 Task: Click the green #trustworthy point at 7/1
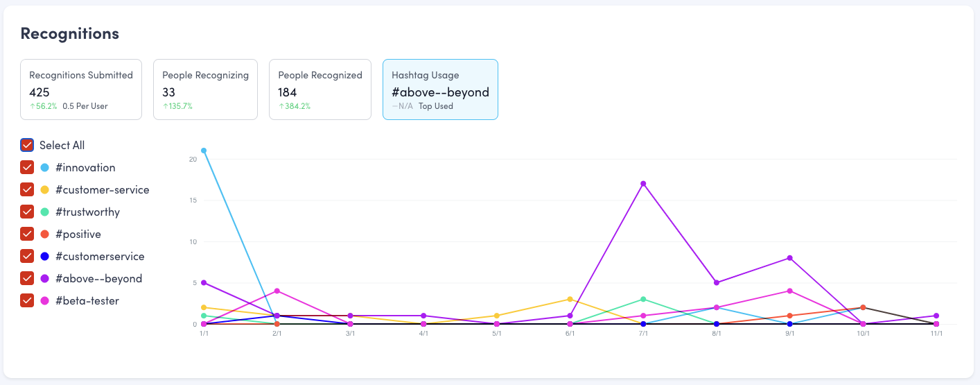click(643, 299)
